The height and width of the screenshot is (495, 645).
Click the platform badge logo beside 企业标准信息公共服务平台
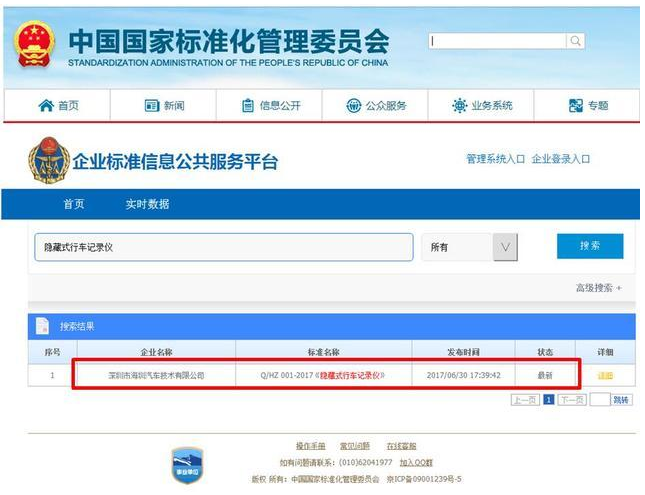pyautogui.click(x=48, y=160)
